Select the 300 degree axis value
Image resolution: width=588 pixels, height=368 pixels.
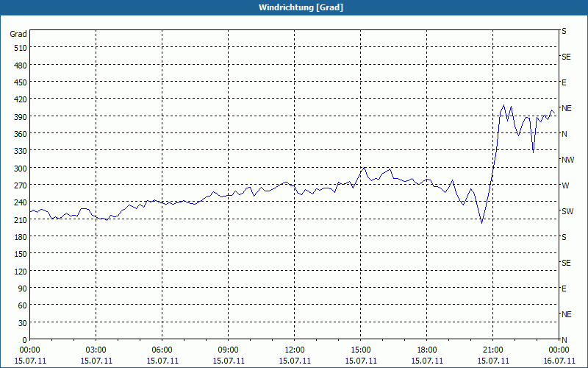click(x=21, y=169)
